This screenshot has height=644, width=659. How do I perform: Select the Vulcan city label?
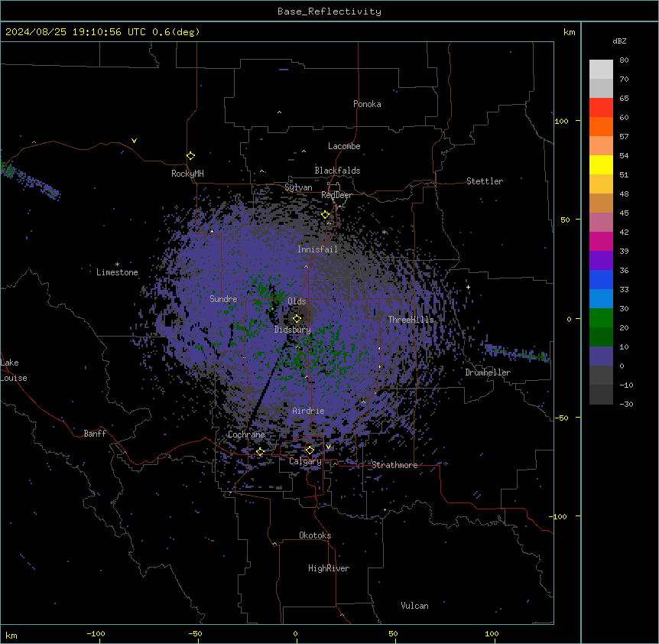coord(415,606)
